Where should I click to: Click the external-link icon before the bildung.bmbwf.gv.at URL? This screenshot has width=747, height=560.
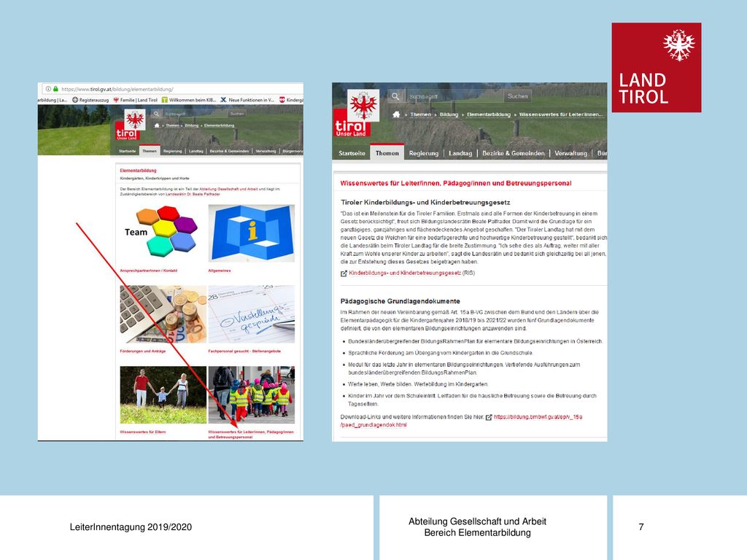pos(488,417)
